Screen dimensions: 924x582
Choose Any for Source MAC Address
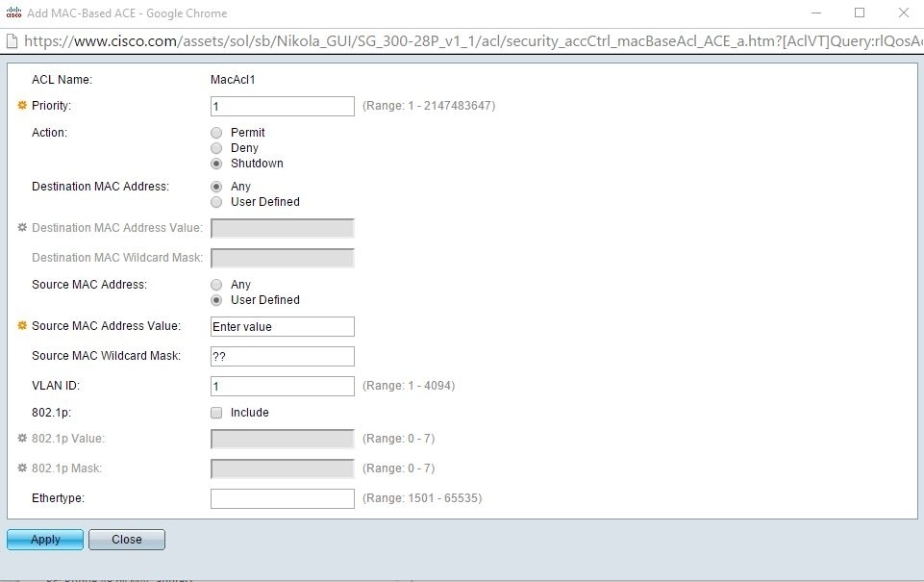pyautogui.click(x=216, y=284)
